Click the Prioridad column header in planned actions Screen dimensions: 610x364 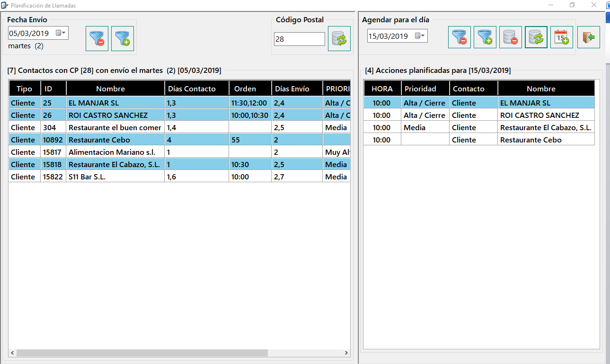coord(425,89)
